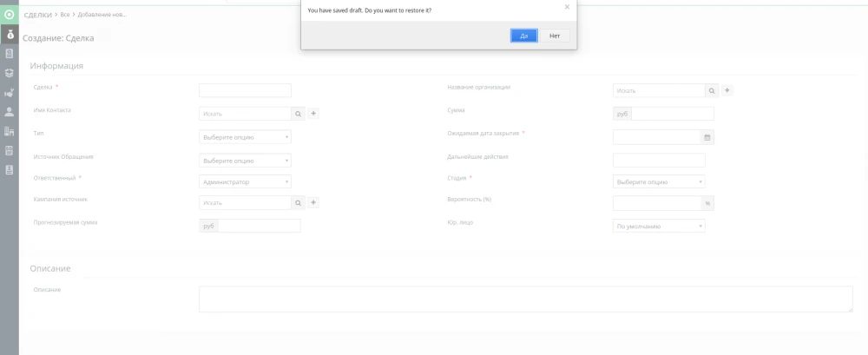Open the Стадия dropdown

pyautogui.click(x=659, y=182)
